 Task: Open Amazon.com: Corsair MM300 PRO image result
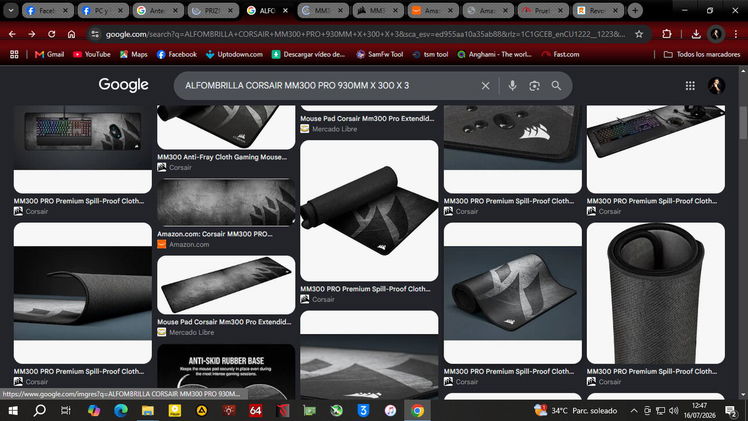[x=226, y=202]
